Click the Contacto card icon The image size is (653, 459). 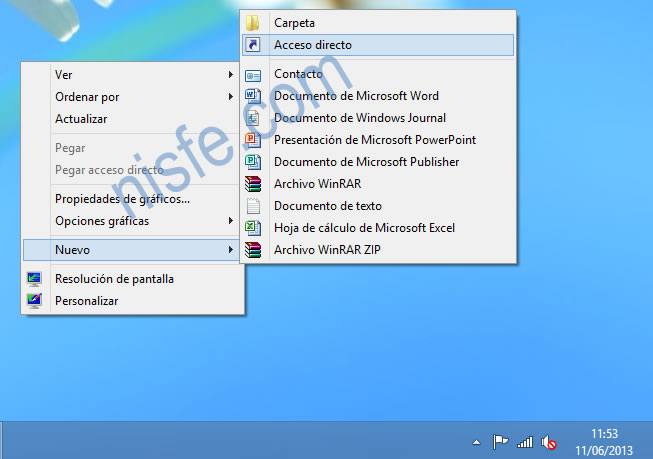point(253,75)
